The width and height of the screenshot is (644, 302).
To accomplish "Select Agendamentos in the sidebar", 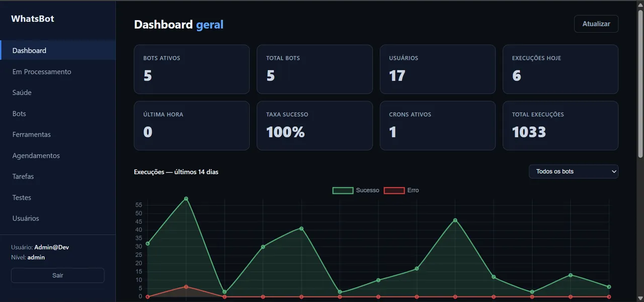I will [x=58, y=156].
